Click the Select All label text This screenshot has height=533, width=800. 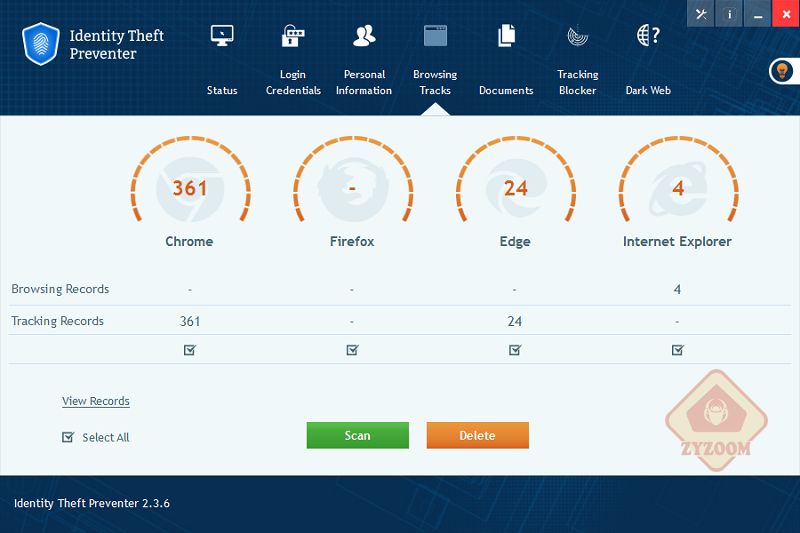pos(106,438)
